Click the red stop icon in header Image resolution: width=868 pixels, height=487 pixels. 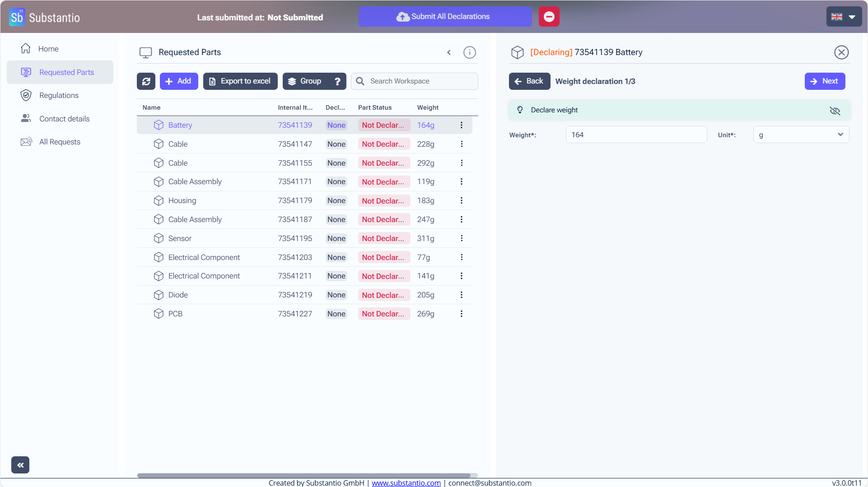point(549,17)
